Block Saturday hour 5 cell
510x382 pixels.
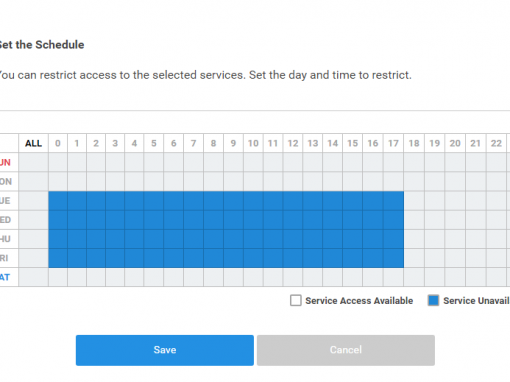pyautogui.click(x=154, y=277)
